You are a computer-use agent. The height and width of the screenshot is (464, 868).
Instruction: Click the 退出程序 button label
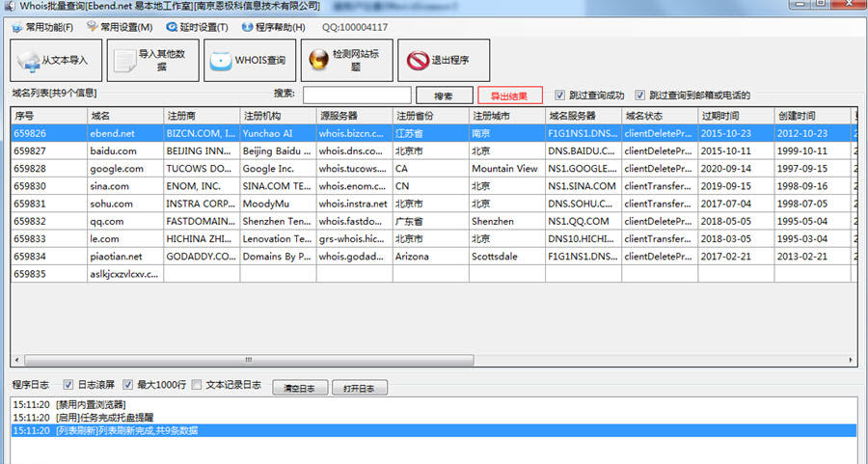pos(450,61)
